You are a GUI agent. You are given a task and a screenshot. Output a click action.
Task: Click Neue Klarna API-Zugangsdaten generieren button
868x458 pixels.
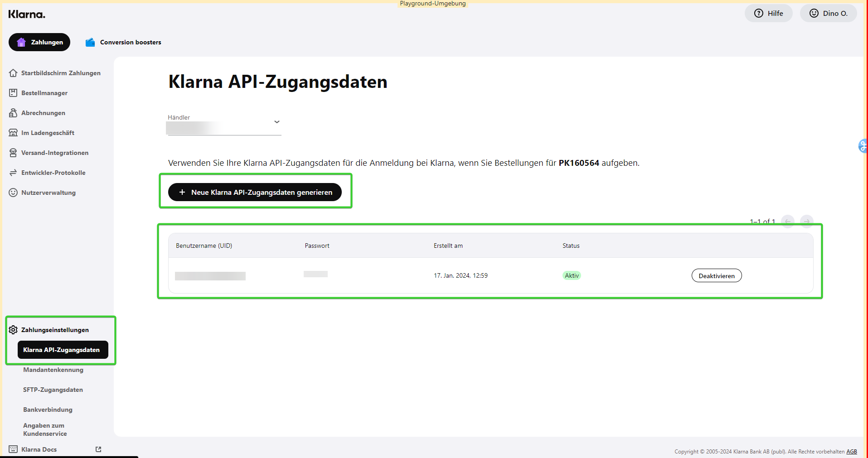pos(255,192)
